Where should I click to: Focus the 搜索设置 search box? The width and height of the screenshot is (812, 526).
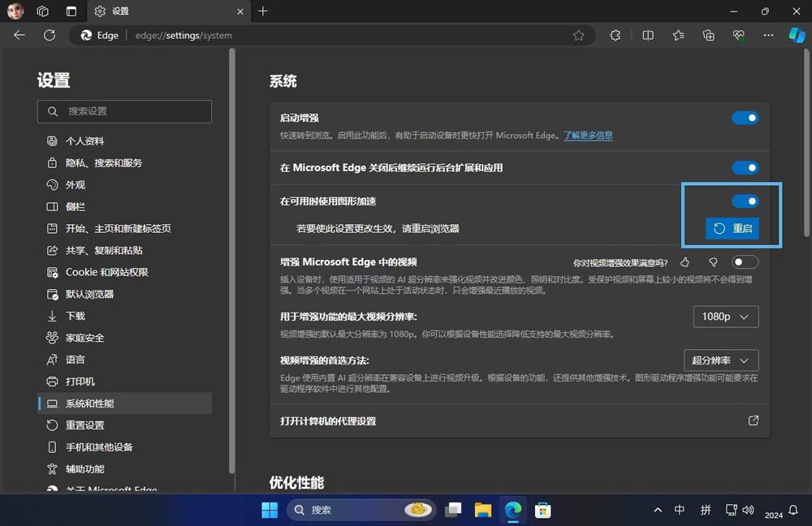[x=124, y=111]
